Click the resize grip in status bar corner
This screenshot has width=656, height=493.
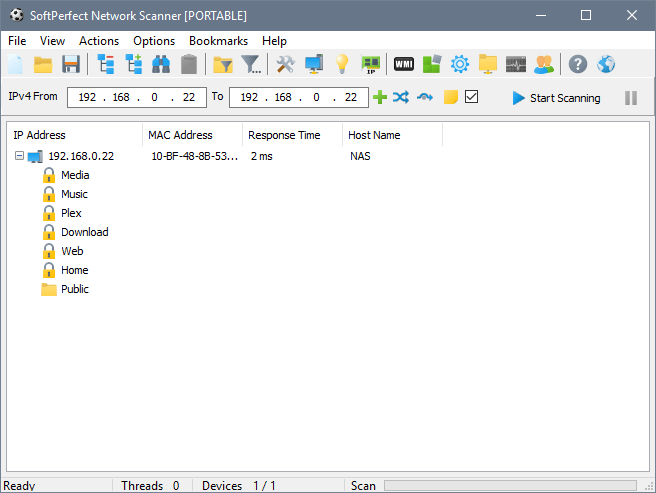click(x=649, y=486)
